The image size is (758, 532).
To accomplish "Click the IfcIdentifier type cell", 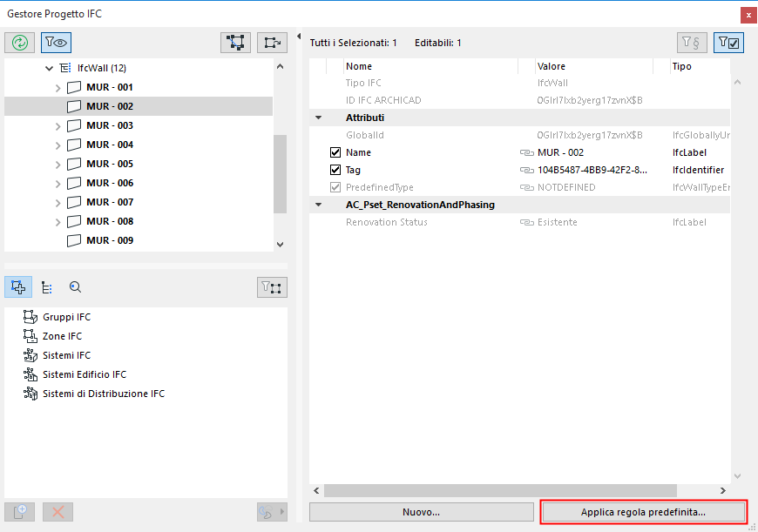I will [698, 170].
